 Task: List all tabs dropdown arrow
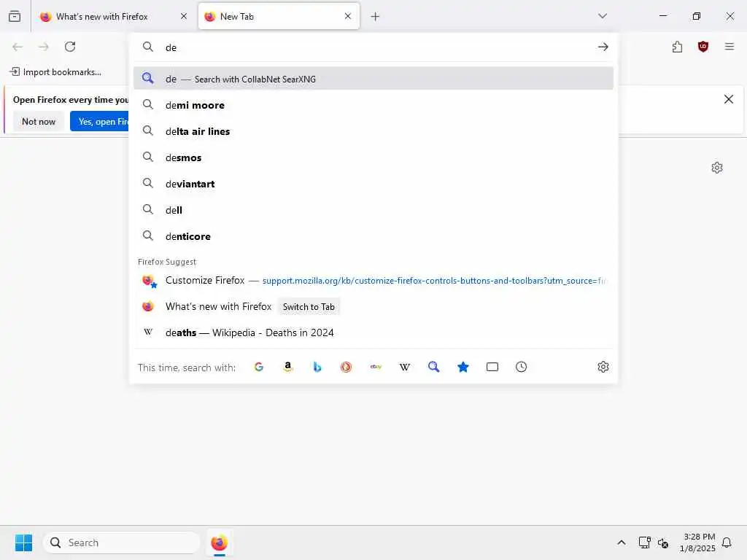pos(603,16)
